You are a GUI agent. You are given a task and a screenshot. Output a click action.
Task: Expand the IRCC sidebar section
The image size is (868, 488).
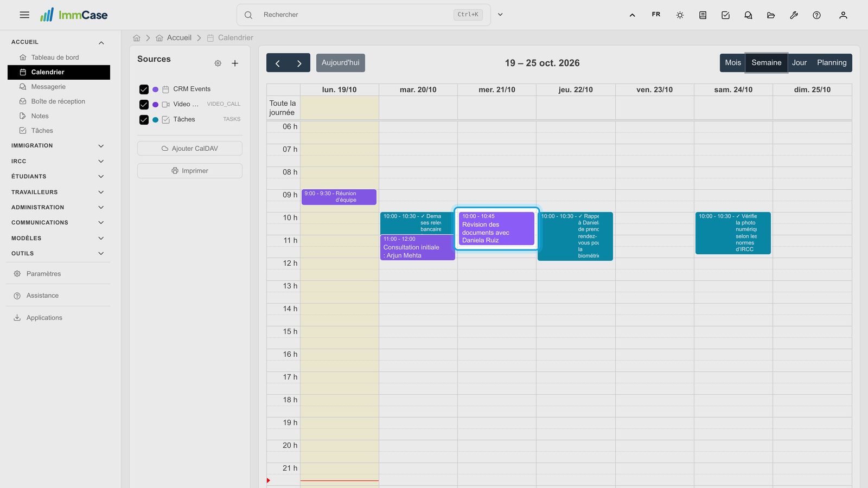101,161
